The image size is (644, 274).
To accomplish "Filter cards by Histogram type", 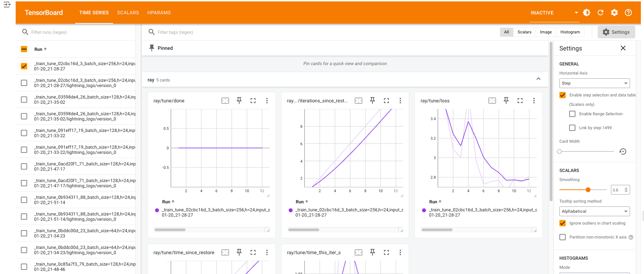I will (x=570, y=32).
